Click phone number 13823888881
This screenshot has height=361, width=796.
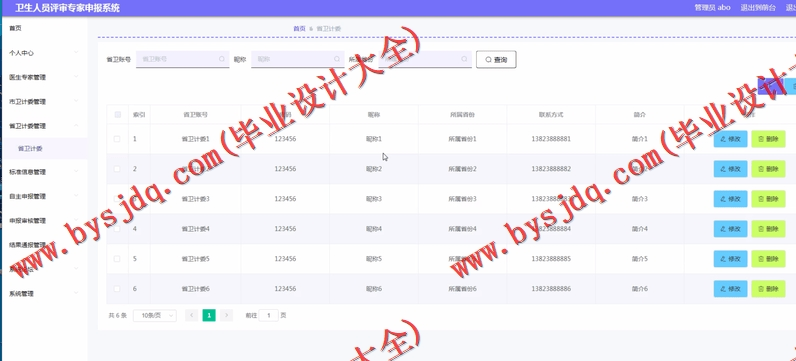pos(551,139)
